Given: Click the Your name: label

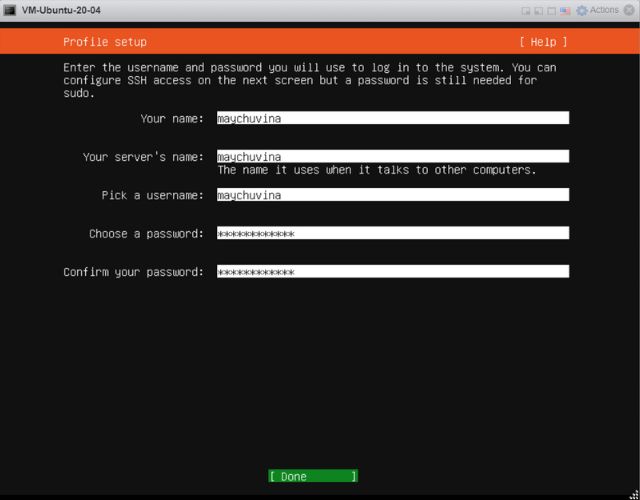Looking at the screenshot, I should 172,119.
